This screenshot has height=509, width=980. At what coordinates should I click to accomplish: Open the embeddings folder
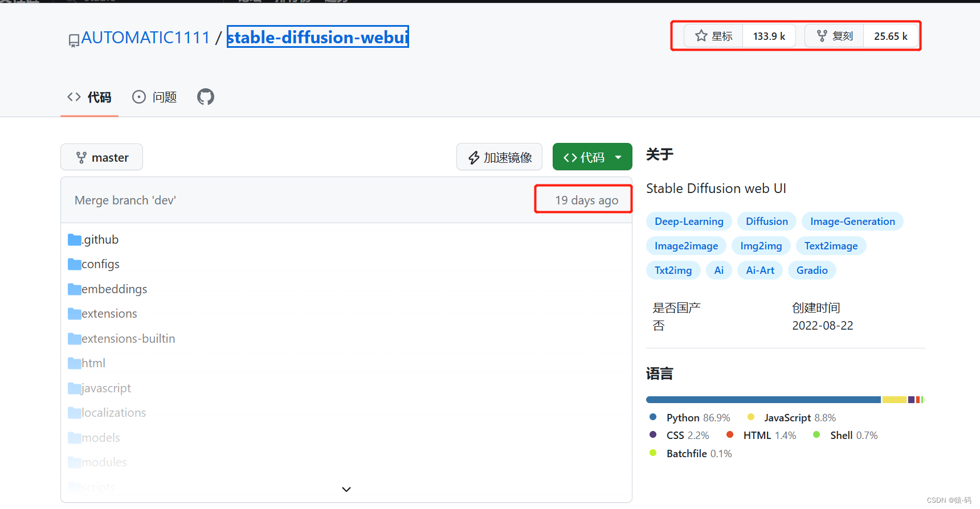[x=114, y=289]
